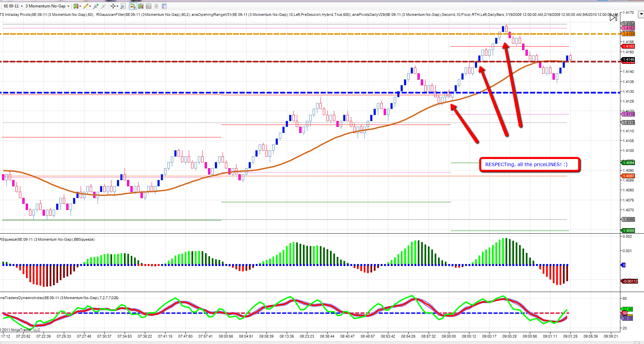
Task: Click the green 1.4059 price marker
Action: pos(628,231)
